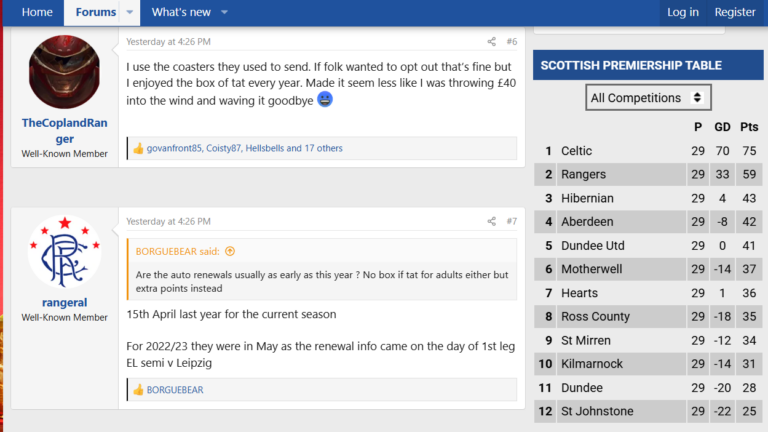Image resolution: width=768 pixels, height=432 pixels.
Task: Go to the Home tab
Action: click(x=37, y=12)
